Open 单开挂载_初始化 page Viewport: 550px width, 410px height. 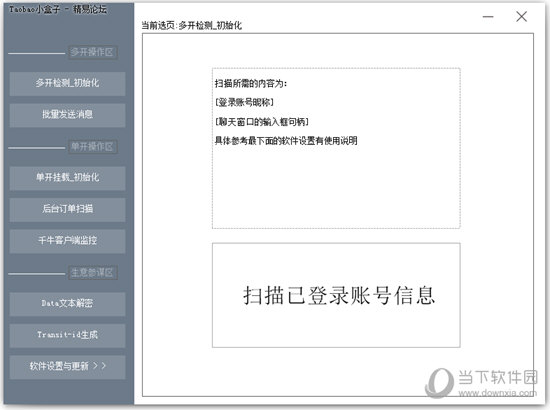(x=67, y=178)
